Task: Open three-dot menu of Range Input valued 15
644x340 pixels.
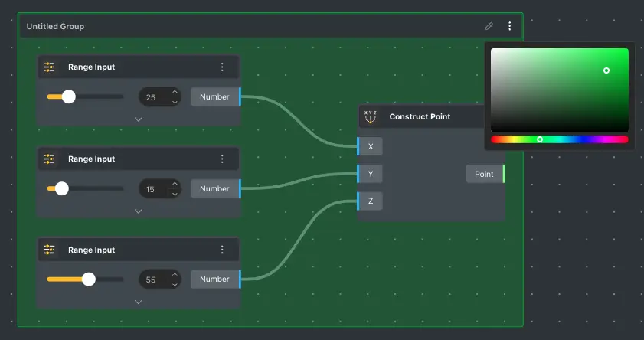Action: tap(222, 159)
